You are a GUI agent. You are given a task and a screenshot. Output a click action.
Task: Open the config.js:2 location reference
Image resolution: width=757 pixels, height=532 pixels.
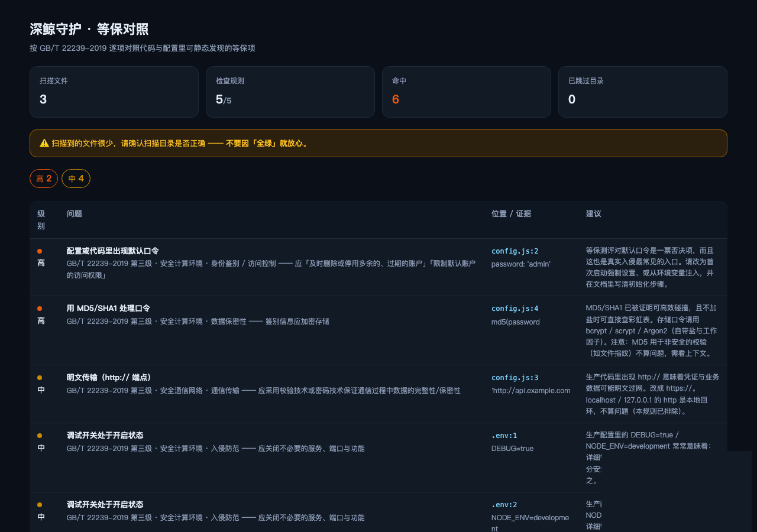[515, 251]
